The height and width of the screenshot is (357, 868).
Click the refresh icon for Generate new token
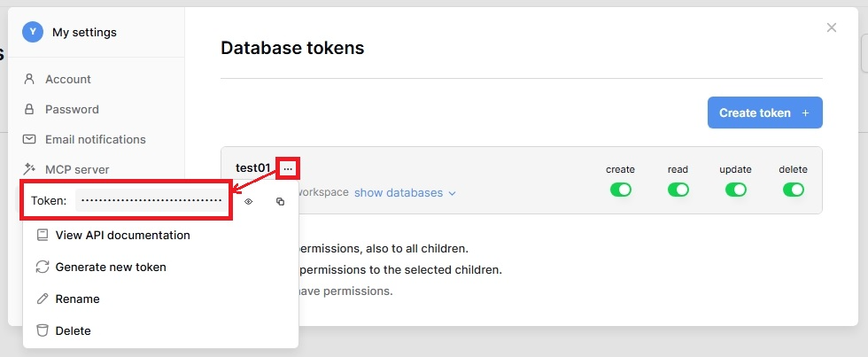43,267
